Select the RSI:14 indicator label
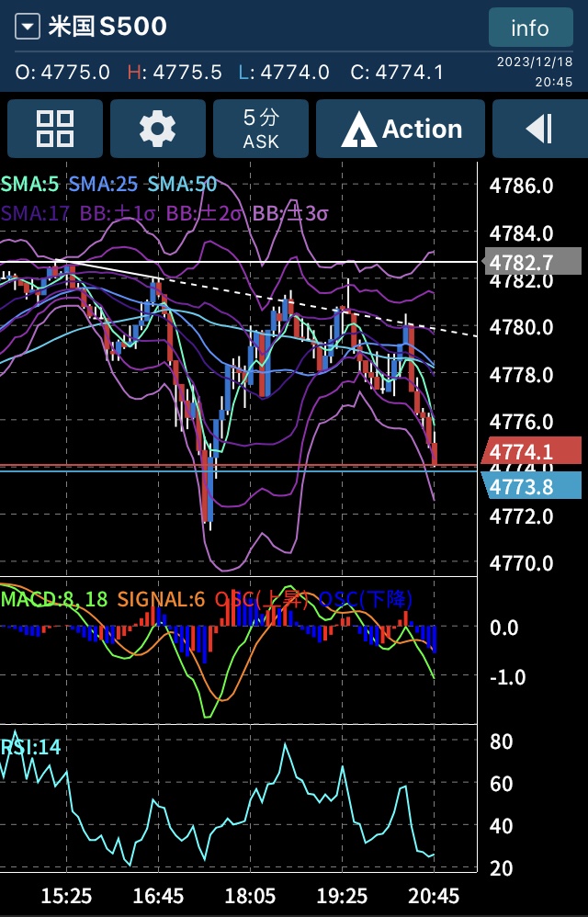 point(31,747)
